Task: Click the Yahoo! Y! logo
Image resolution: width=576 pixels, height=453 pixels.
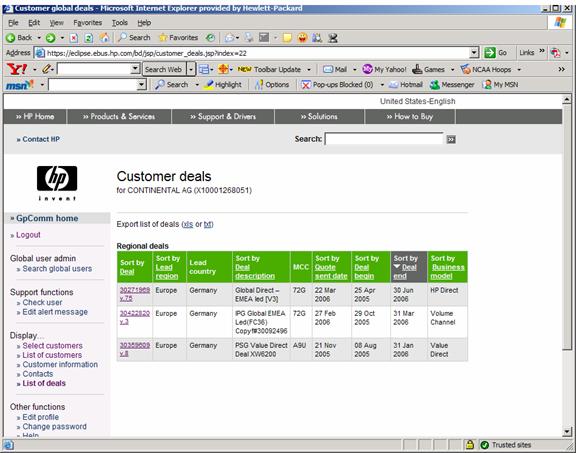Action: [17, 69]
